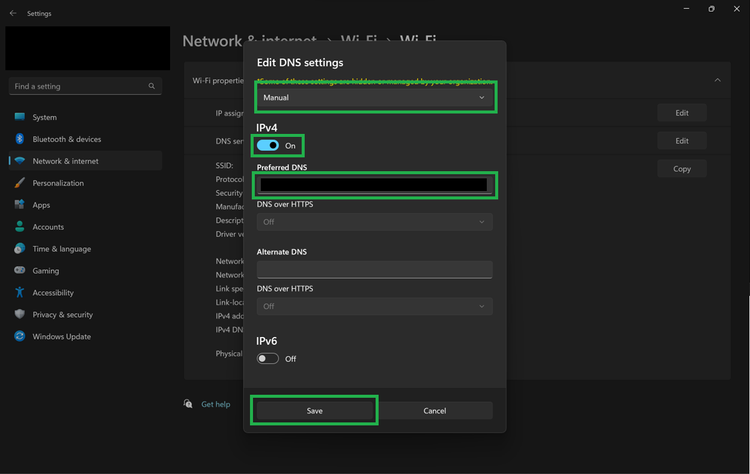Open the Manual DNS mode dropdown
The width and height of the screenshot is (750, 474).
pyautogui.click(x=374, y=98)
